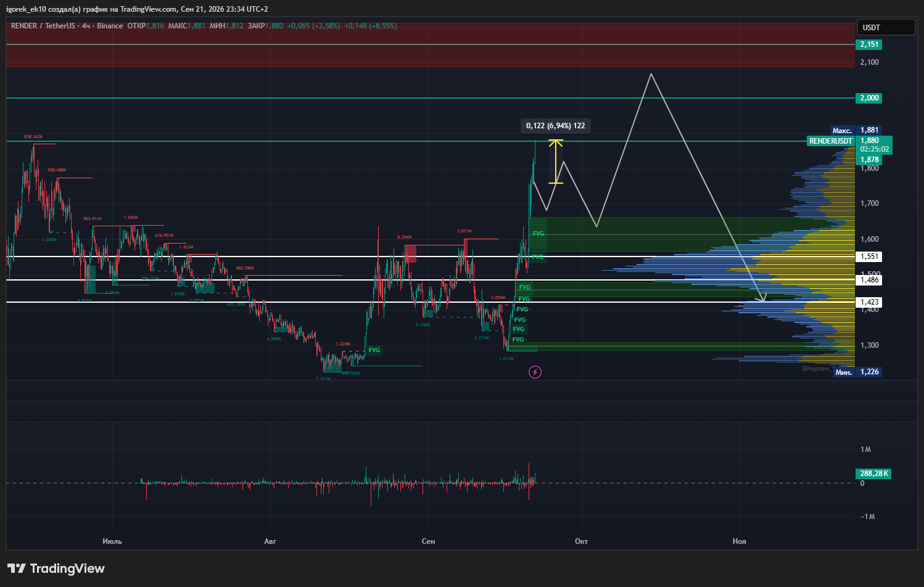This screenshot has width=924, height=587.
Task: Click the RENDERUSDT symbol price tag
Action: click(x=830, y=141)
